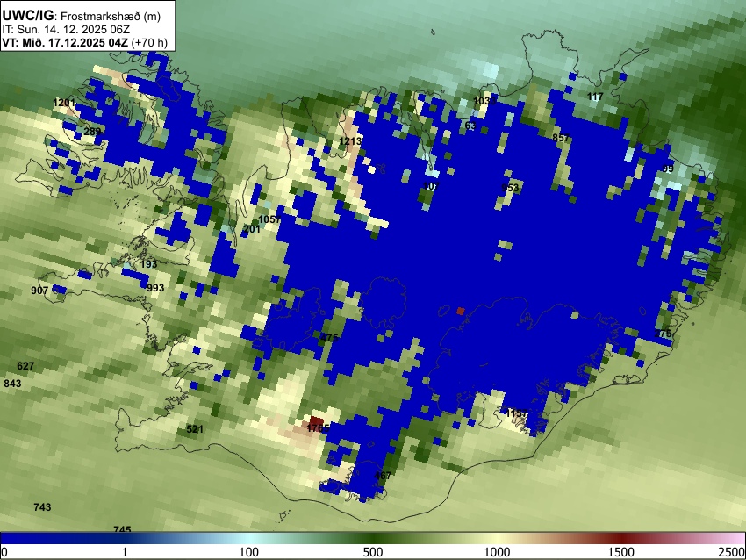Click the map value '117'

[595, 97]
